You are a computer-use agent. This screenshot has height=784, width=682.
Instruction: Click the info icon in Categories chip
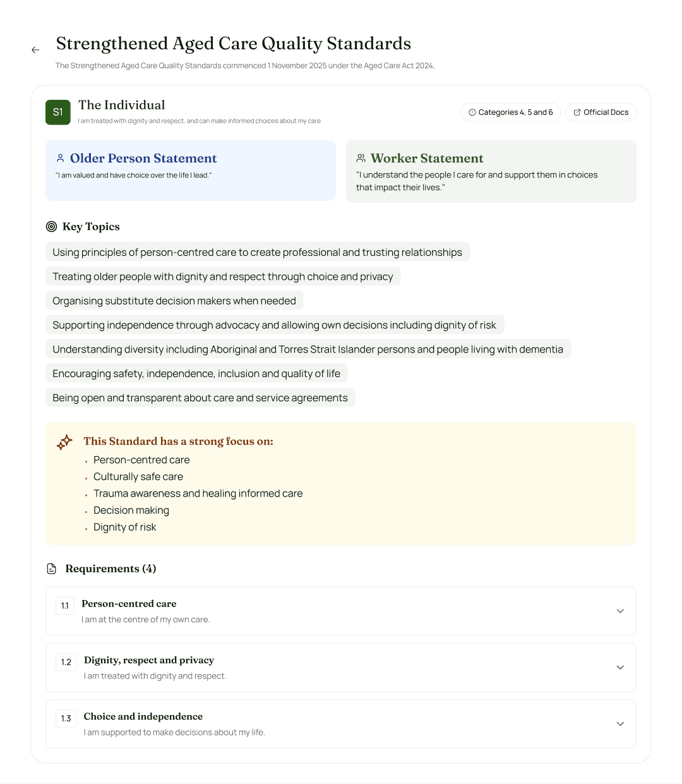[472, 112]
